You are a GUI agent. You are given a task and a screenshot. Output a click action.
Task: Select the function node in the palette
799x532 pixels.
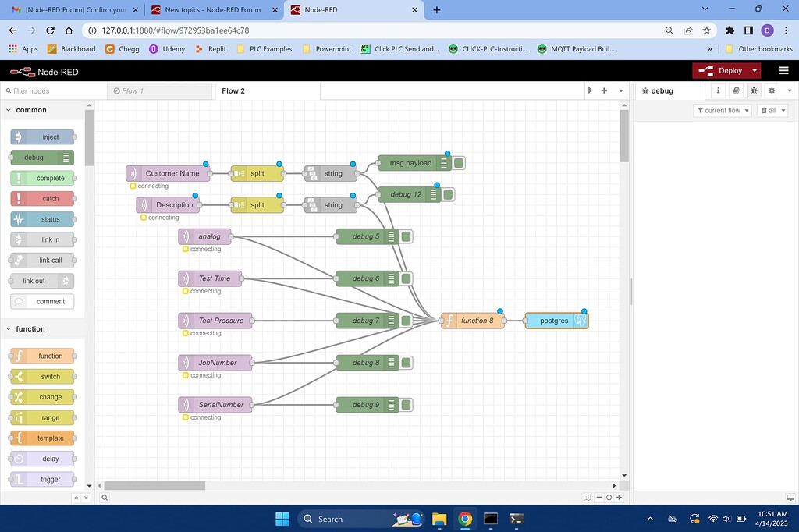pyautogui.click(x=41, y=356)
